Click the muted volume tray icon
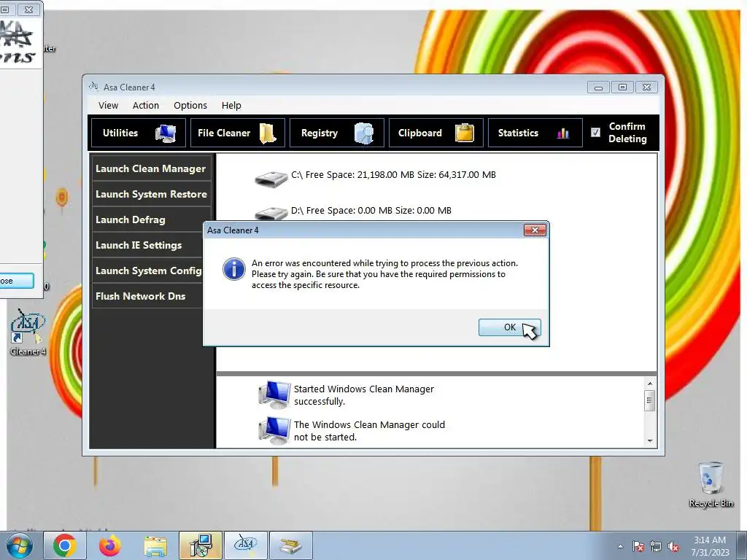Screen dimensions: 747x560 point(673,546)
